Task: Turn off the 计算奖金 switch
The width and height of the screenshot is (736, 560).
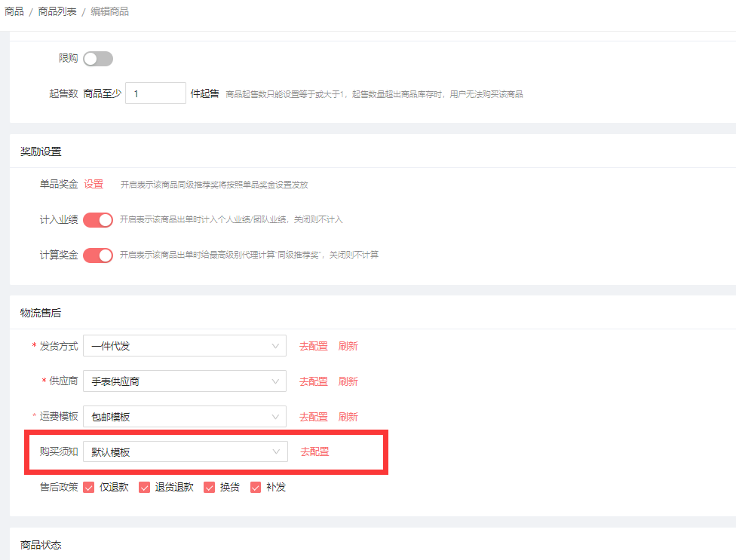Action: tap(98, 255)
